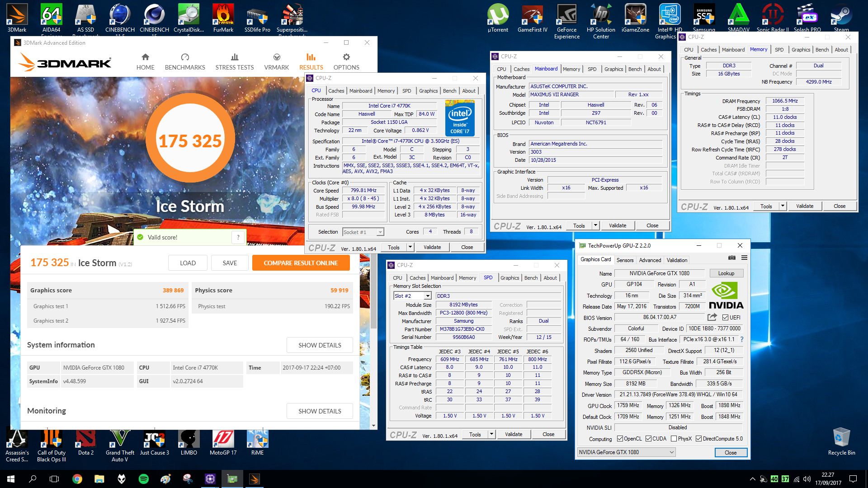Open the 3DMark desktop shortcut

(17, 18)
